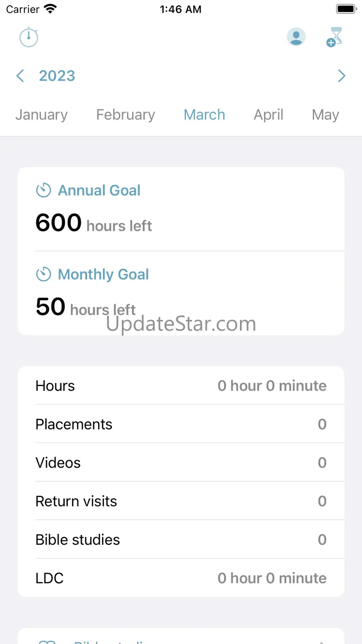Tap the add-time hourglass icon

point(335,37)
